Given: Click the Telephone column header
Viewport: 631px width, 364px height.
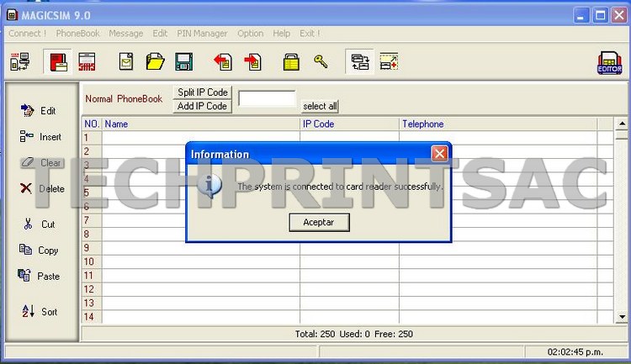Looking at the screenshot, I should pyautogui.click(x=498, y=124).
